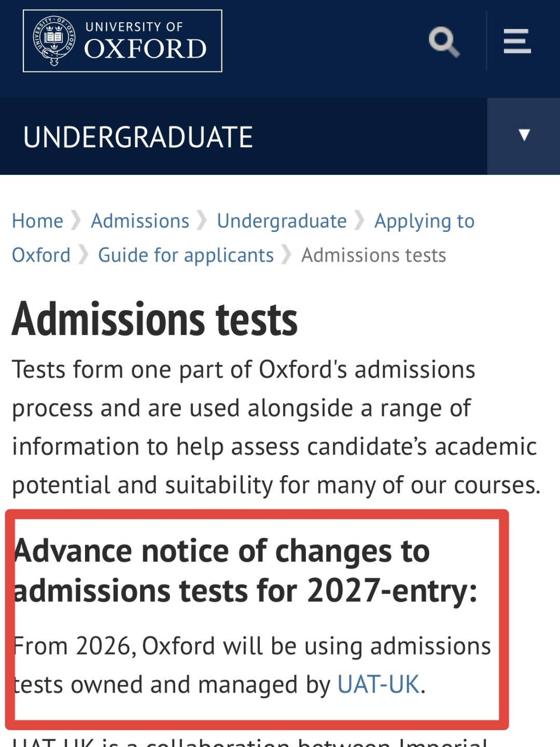Screen dimensions: 560x747
Task: Click the chevron after 'Guide for applicants'
Action: tap(286, 255)
